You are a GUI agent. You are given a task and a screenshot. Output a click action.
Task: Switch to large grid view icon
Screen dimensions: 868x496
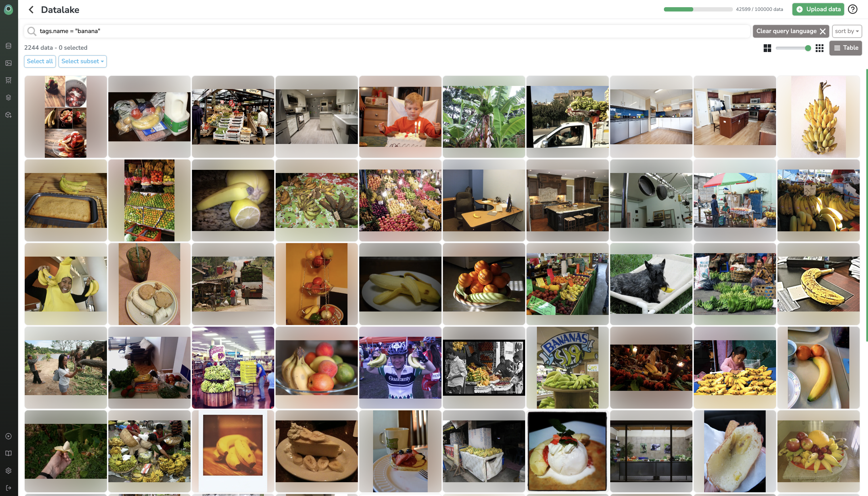coord(767,48)
